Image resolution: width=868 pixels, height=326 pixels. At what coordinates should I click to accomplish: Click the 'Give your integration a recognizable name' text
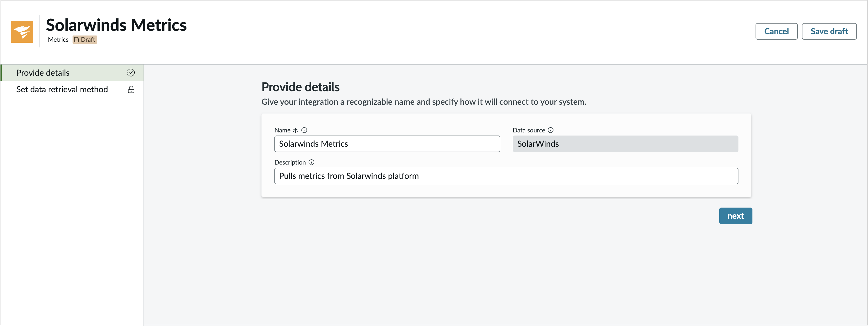(x=424, y=102)
